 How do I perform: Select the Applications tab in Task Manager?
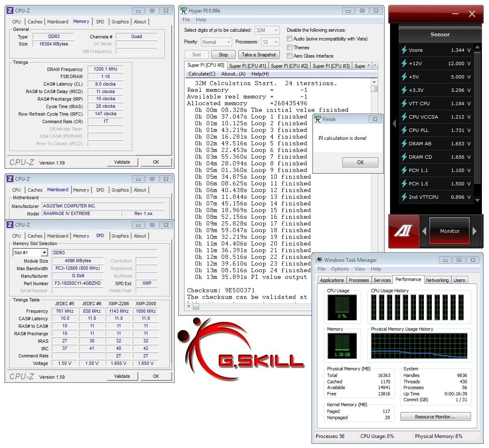pyautogui.click(x=332, y=280)
